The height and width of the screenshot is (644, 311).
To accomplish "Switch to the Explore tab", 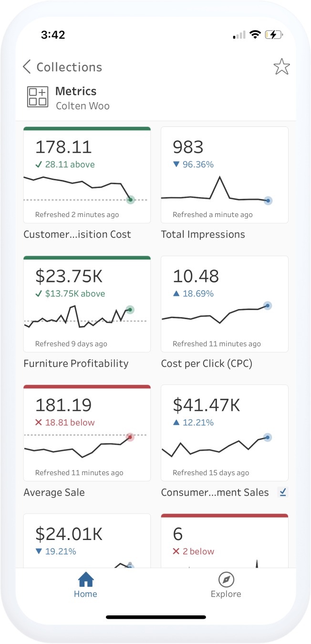I will pyautogui.click(x=226, y=586).
